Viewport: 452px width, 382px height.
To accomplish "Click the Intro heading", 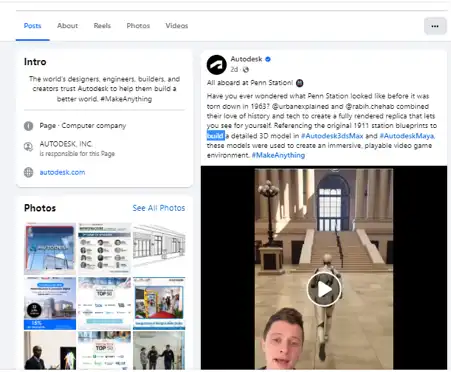I will (35, 62).
